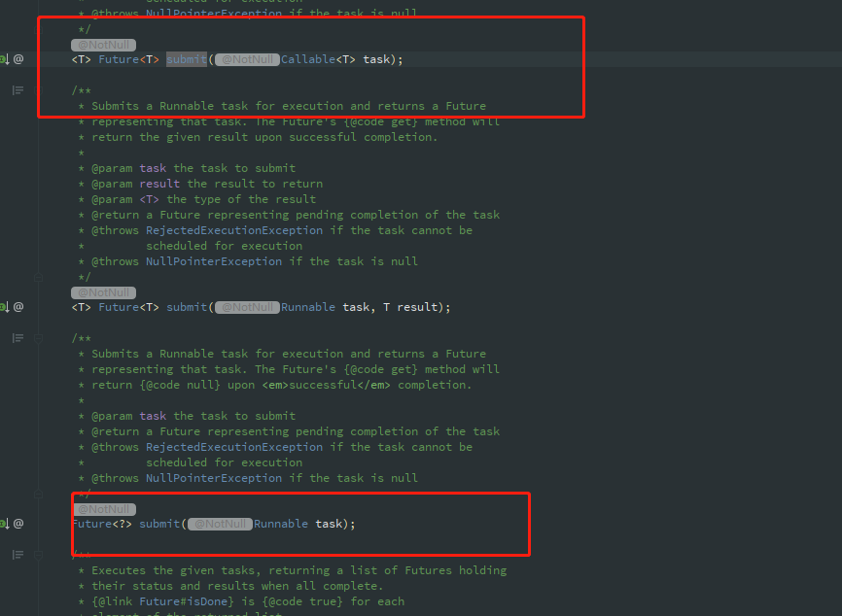Click implemented-method gutter icon beside submit(Runnable task, T result)

pyautogui.click(x=4, y=307)
